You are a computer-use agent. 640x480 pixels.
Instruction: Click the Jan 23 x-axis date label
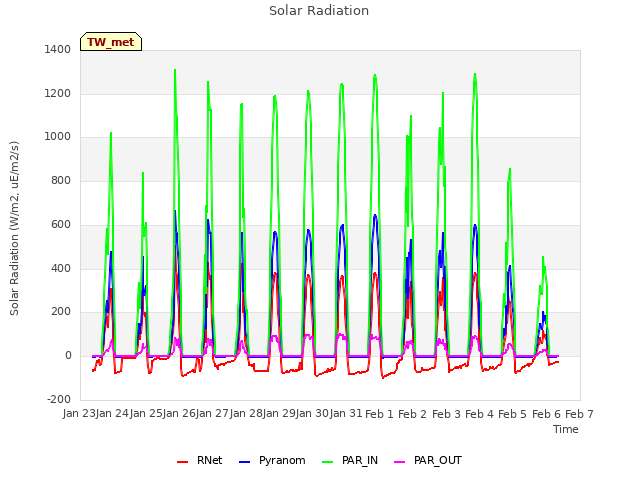tap(79, 413)
